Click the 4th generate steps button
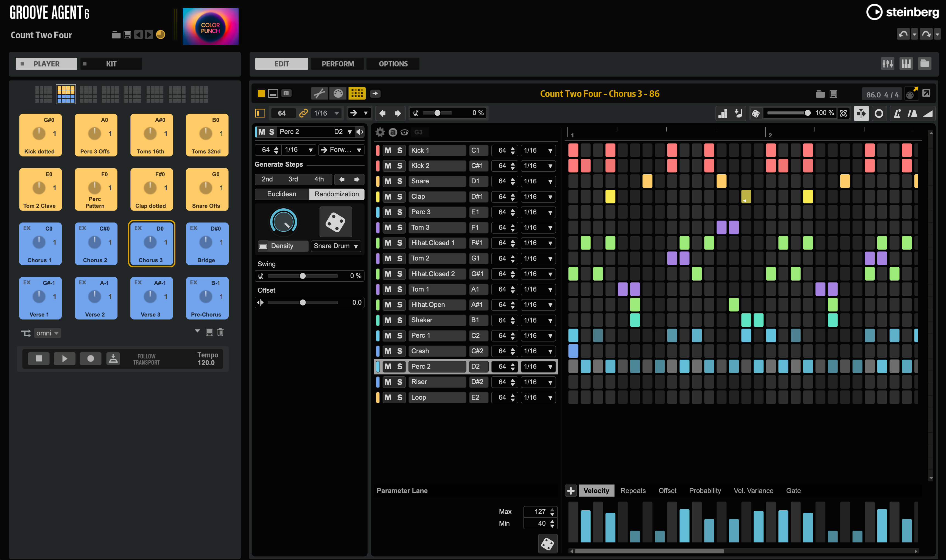This screenshot has width=946, height=560. (x=319, y=179)
